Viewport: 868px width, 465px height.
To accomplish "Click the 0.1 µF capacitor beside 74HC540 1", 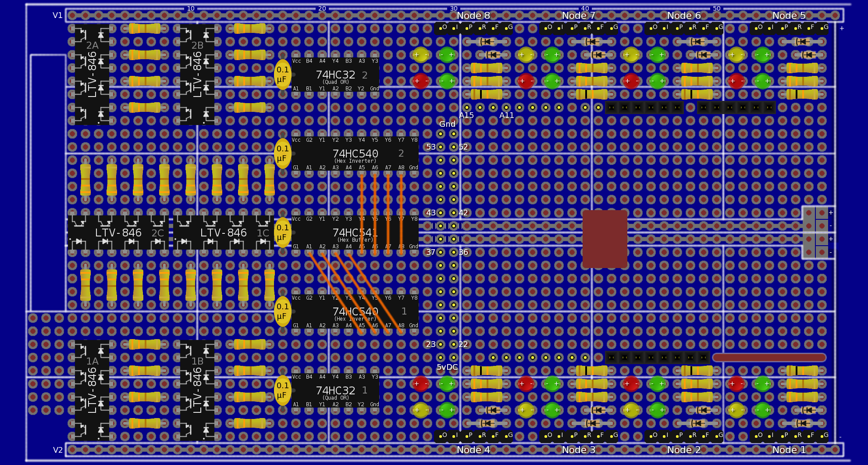I will tap(282, 311).
